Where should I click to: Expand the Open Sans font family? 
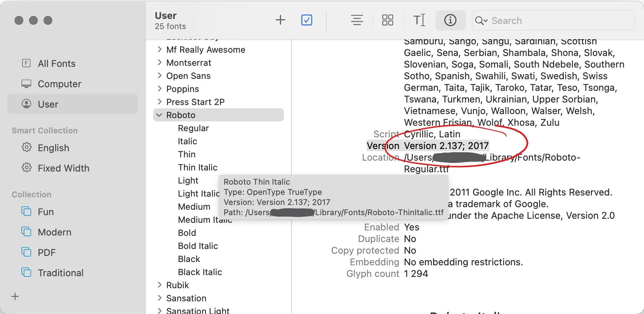click(x=159, y=76)
